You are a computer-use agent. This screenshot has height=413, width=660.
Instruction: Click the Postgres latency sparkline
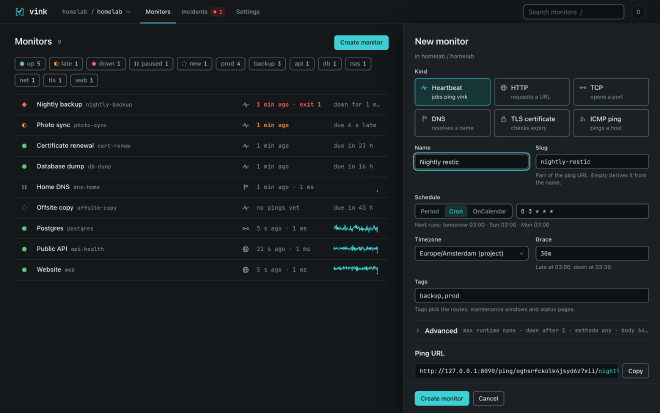point(356,228)
